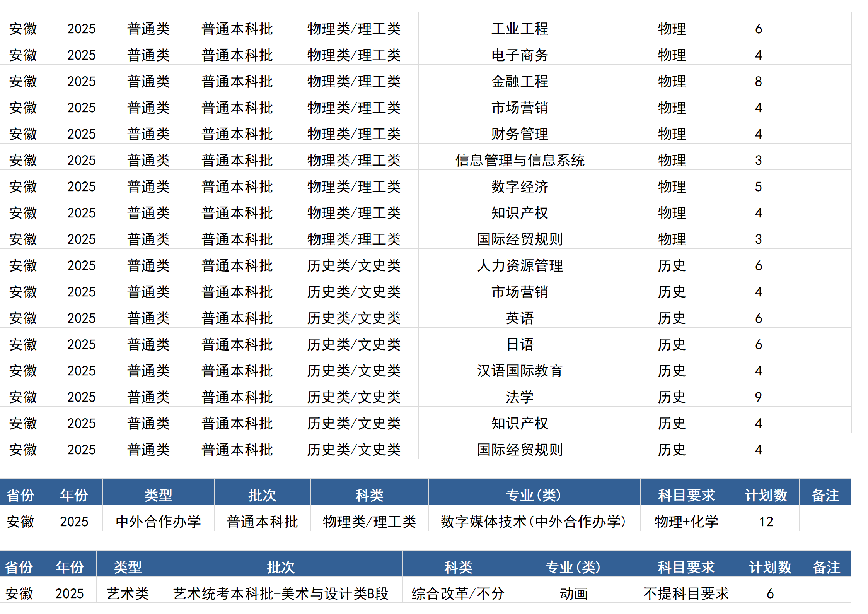Select the 人力资源管理 cell
868x614 pixels.
pyautogui.click(x=520, y=265)
